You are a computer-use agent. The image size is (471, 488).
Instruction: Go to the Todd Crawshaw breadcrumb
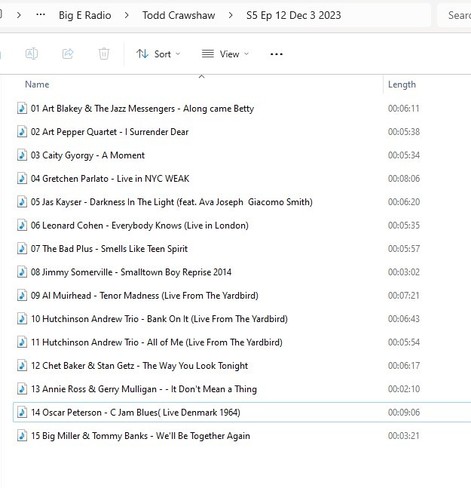(179, 15)
